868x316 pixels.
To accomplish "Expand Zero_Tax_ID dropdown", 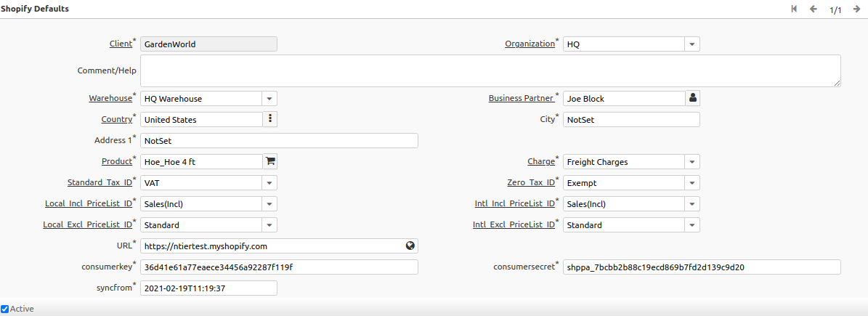I will coord(692,183).
